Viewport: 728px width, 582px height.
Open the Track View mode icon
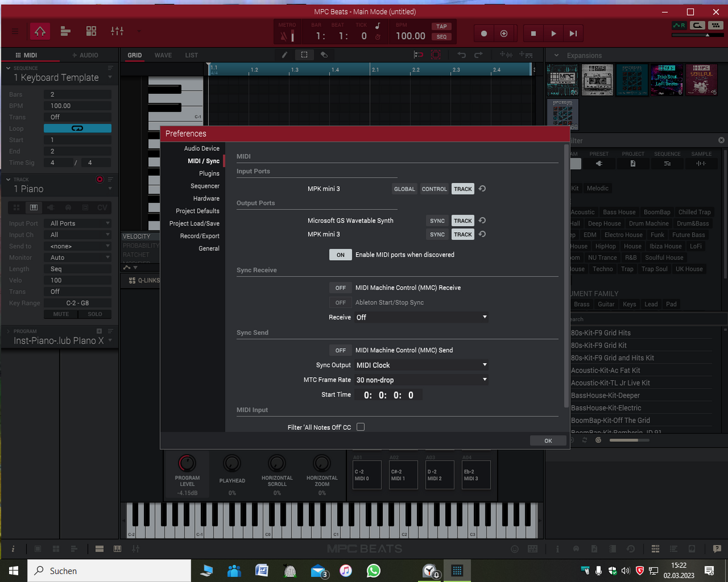tap(66, 31)
